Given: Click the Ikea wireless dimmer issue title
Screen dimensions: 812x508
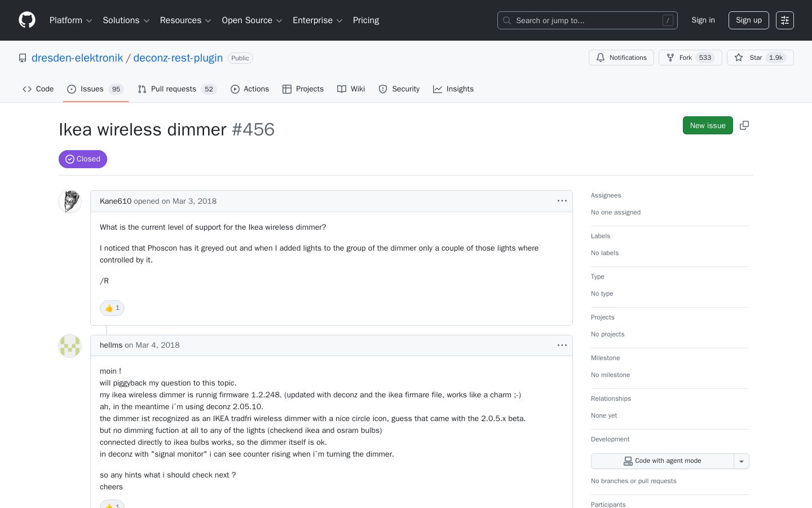Looking at the screenshot, I should (x=143, y=129).
